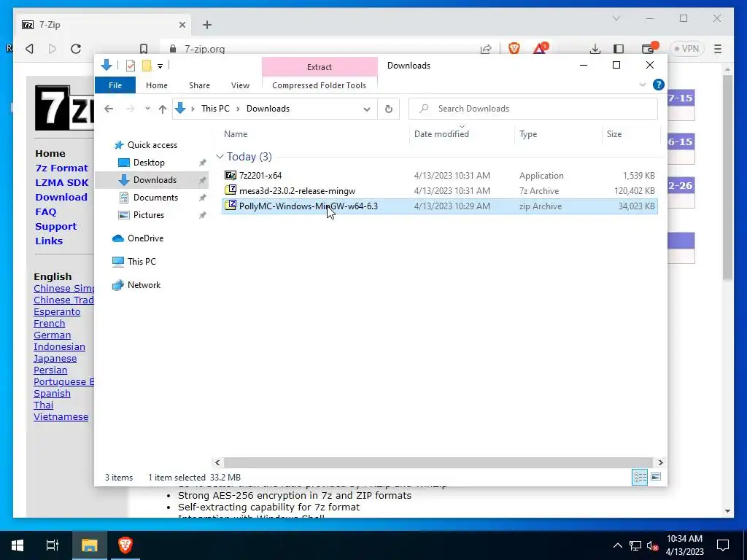Viewport: 747px width, 560px height.
Task: Open OneDrive in navigation pane
Action: click(x=145, y=238)
